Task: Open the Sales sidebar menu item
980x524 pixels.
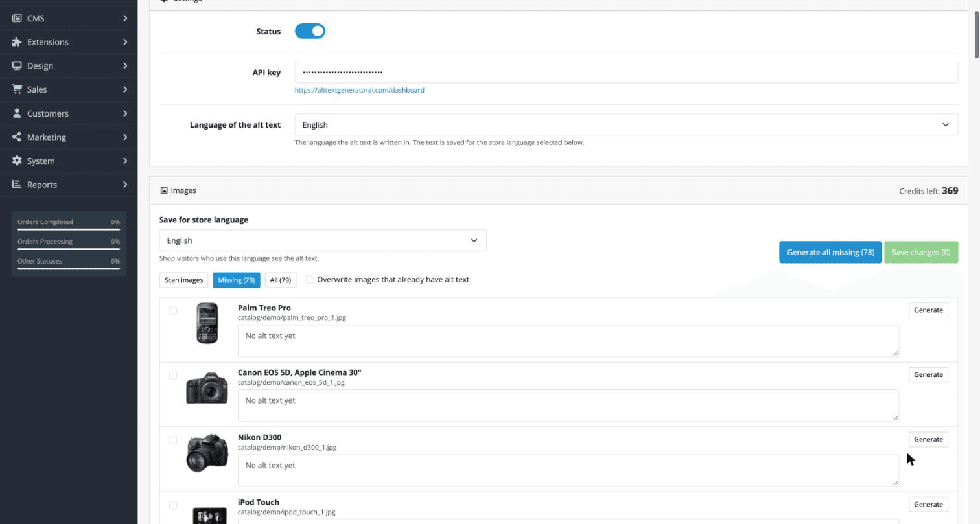Action: click(x=69, y=89)
